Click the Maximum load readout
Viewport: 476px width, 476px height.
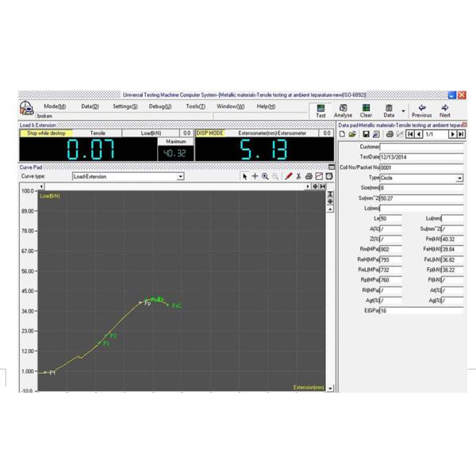point(175,153)
